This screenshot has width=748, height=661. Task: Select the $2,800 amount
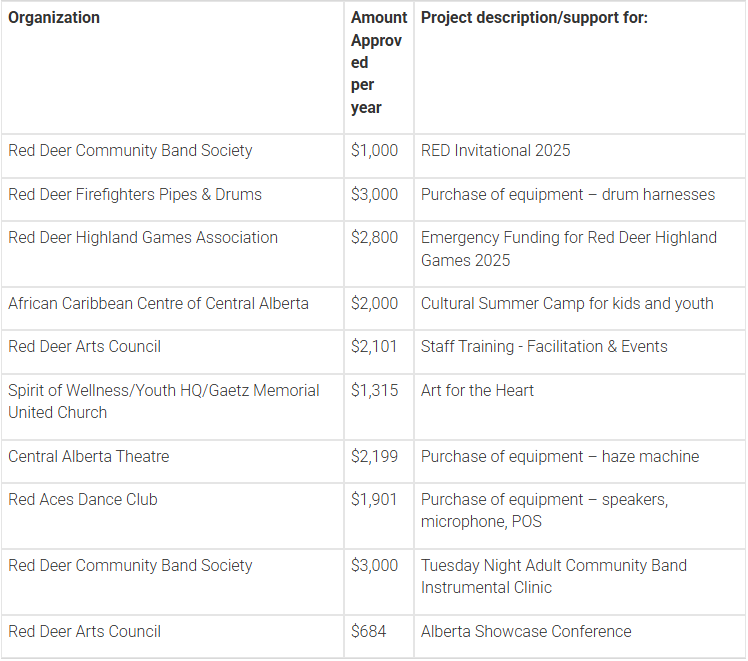click(x=374, y=238)
